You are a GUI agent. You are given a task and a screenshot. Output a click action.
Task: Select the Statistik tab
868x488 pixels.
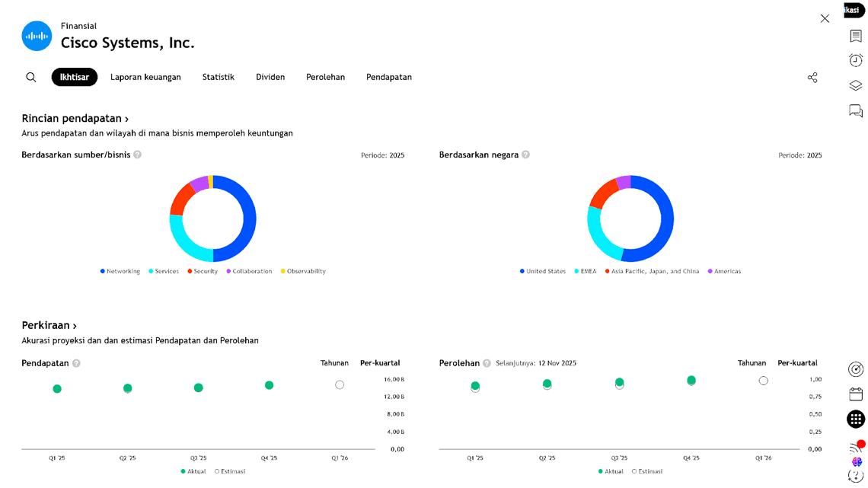(219, 77)
